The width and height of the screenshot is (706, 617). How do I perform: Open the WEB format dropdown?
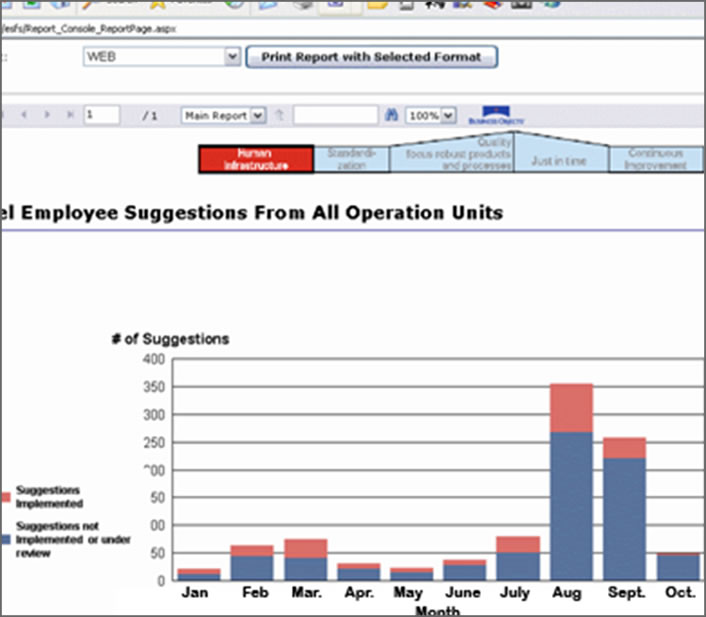(232, 57)
